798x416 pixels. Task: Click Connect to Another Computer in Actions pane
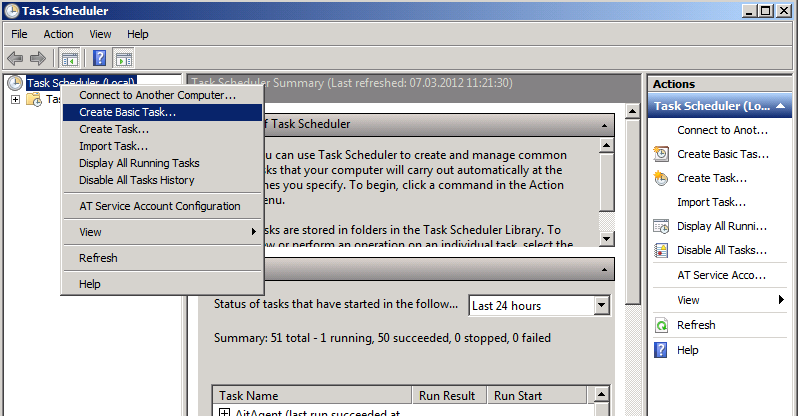click(x=722, y=130)
